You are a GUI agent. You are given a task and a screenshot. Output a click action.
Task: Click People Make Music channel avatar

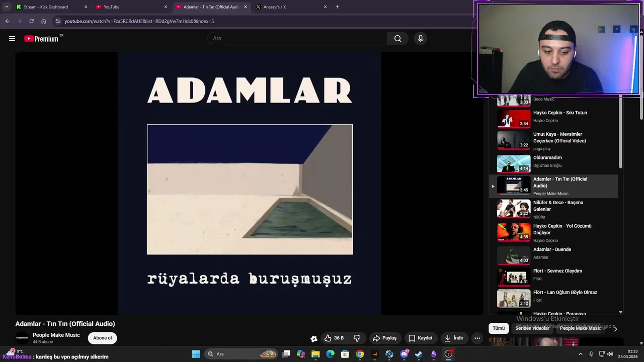coord(22,338)
